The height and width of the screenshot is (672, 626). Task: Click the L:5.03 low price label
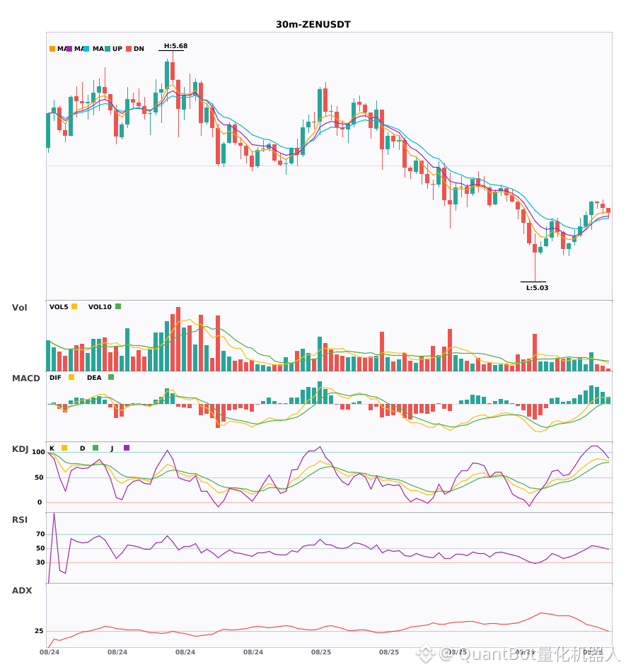[x=538, y=288]
